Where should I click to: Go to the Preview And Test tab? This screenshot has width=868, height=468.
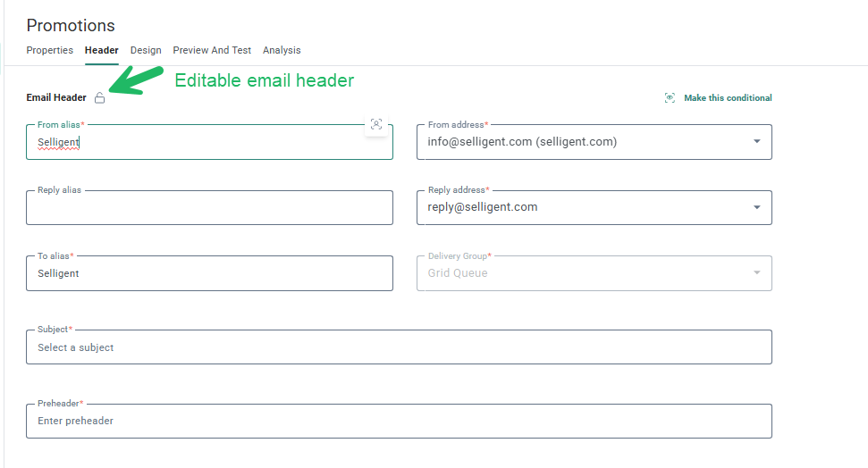pos(212,50)
